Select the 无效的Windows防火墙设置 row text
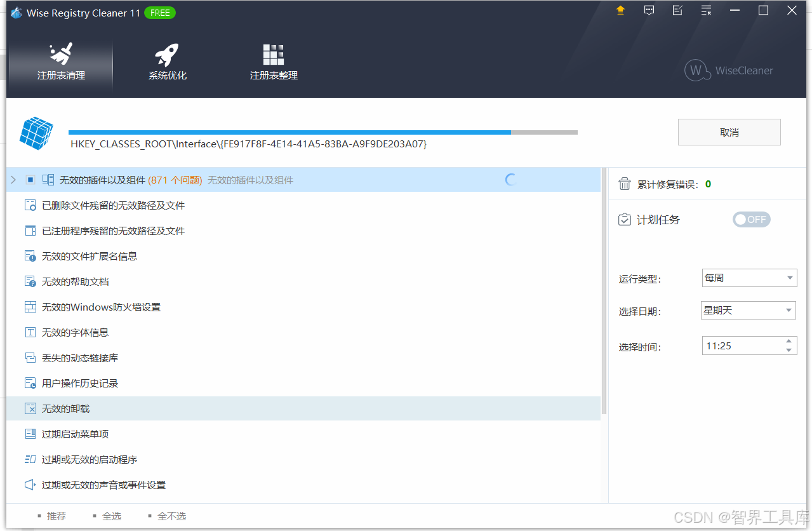Screen dimensions: 812x531 [101, 307]
